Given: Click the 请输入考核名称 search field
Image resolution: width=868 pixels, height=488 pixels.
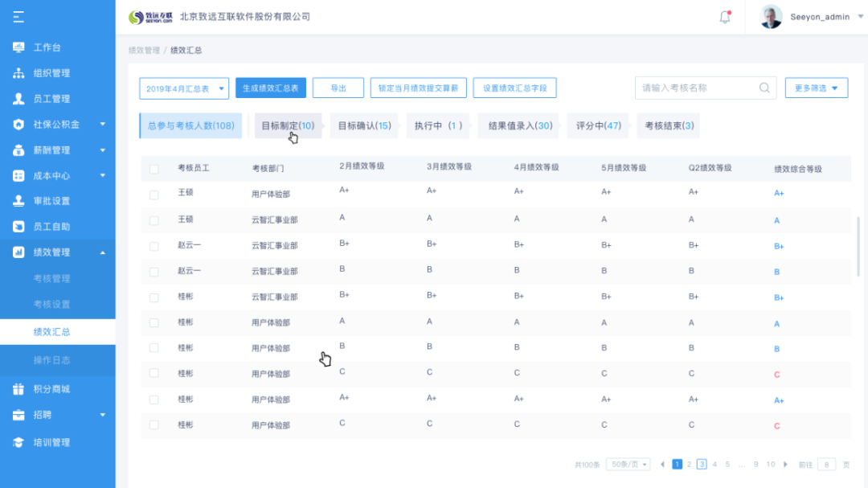Looking at the screenshot, I should (x=706, y=88).
